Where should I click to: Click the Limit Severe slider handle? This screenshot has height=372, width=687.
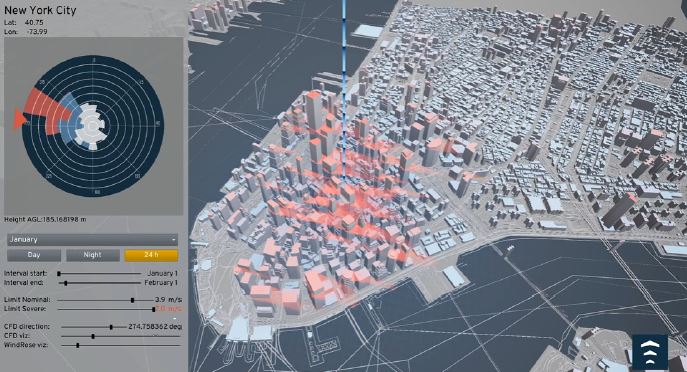tap(154, 309)
